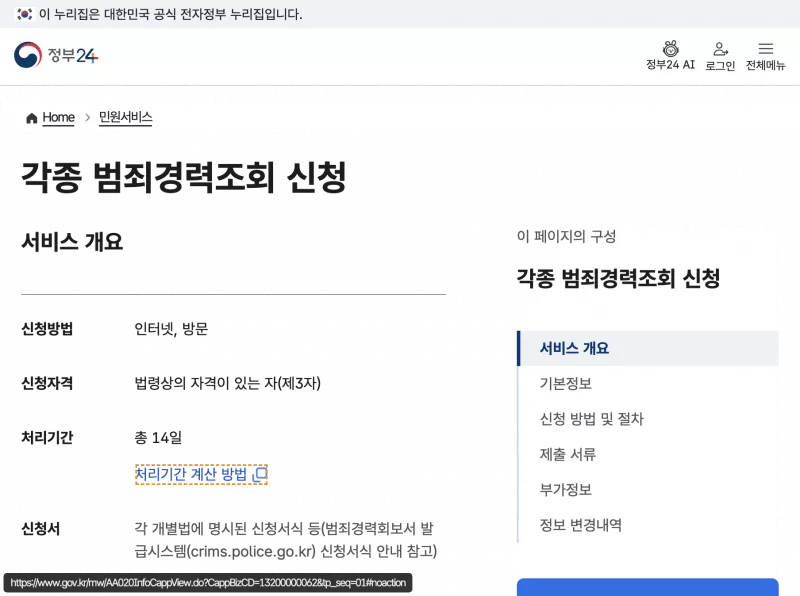The height and width of the screenshot is (596, 800).
Task: Click the 이 페이지의 구성 heading
Action: 566,236
